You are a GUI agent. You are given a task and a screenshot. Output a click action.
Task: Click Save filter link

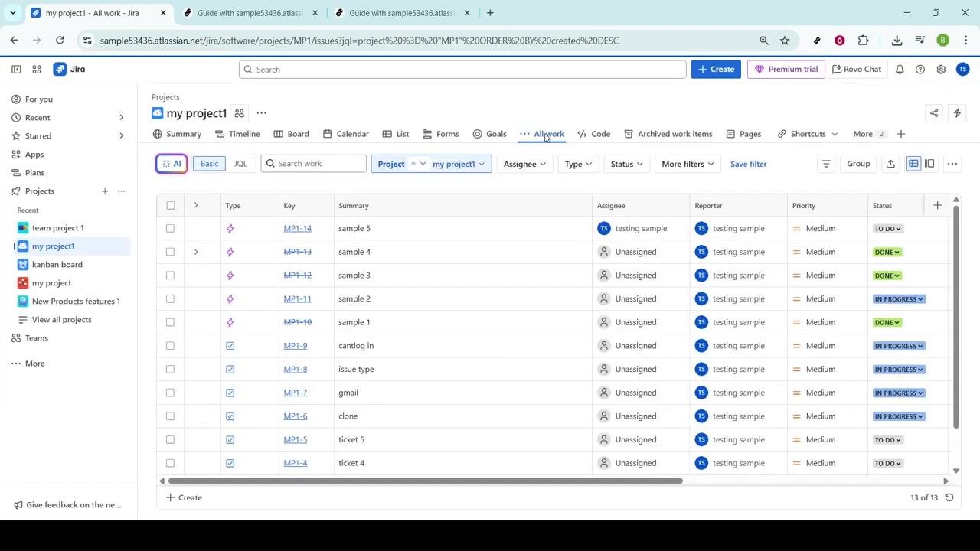748,164
